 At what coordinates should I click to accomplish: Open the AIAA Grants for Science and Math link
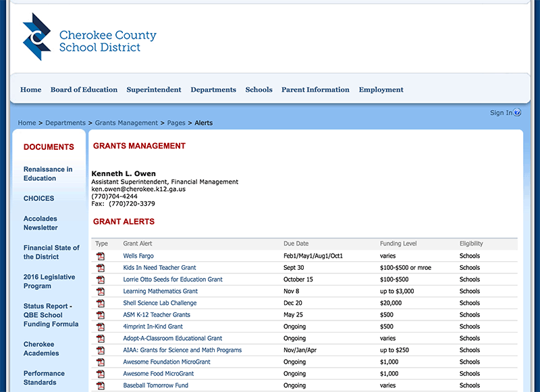pyautogui.click(x=182, y=350)
